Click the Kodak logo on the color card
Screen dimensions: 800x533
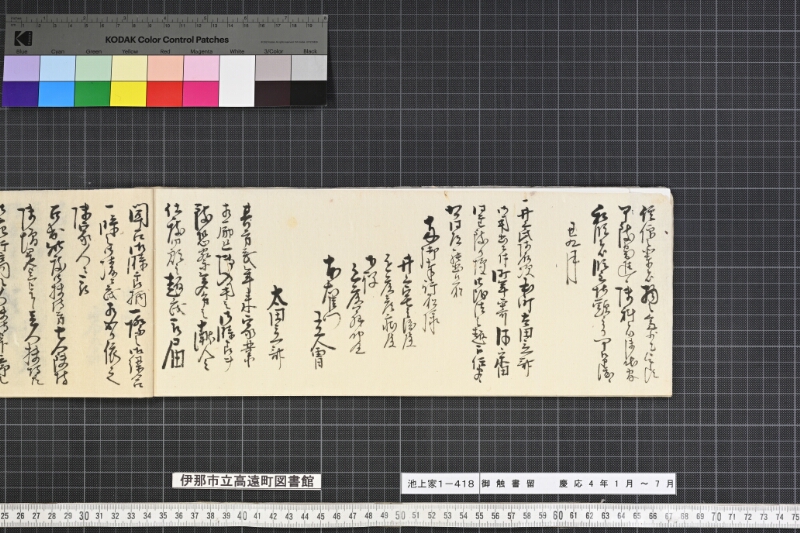(x=22, y=39)
